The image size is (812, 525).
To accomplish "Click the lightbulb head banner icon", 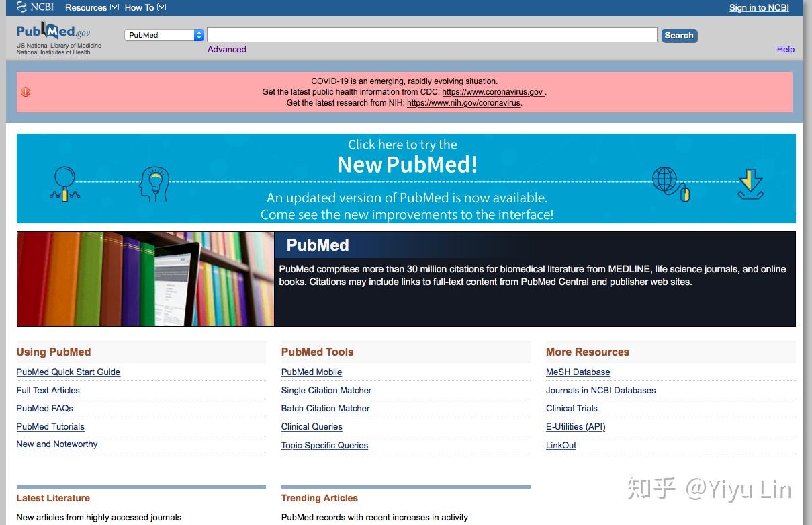I will 154,184.
